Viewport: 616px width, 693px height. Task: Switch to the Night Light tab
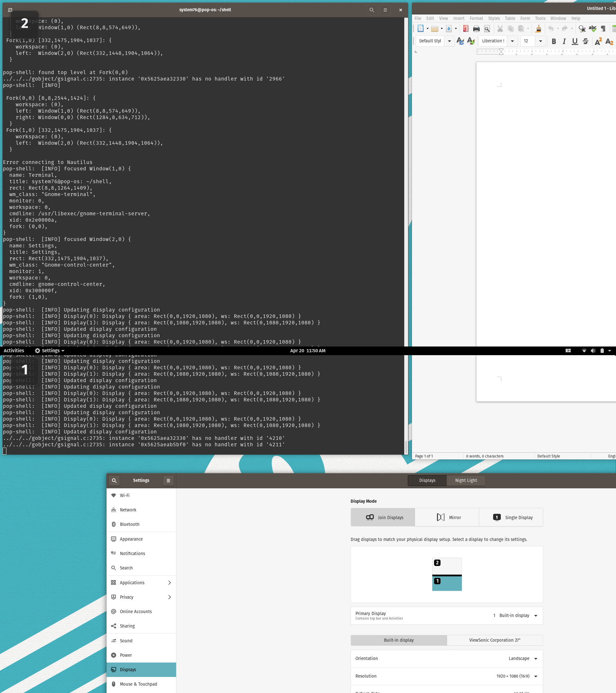(x=466, y=480)
